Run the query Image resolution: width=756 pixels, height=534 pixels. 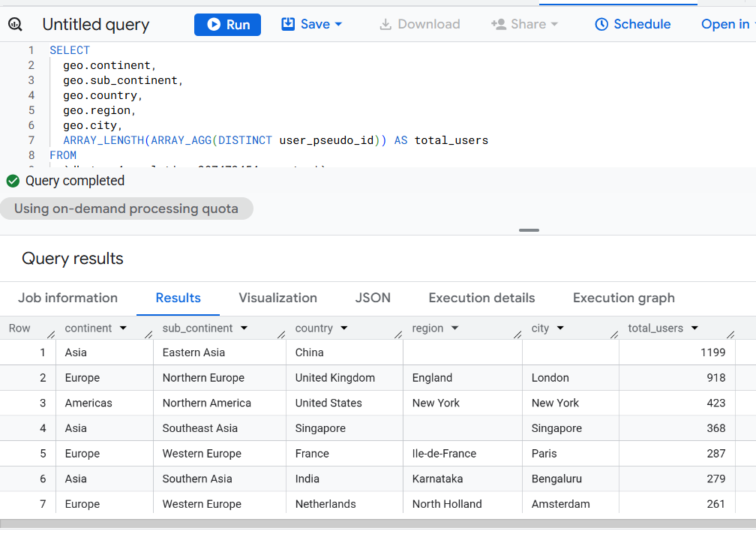227,25
